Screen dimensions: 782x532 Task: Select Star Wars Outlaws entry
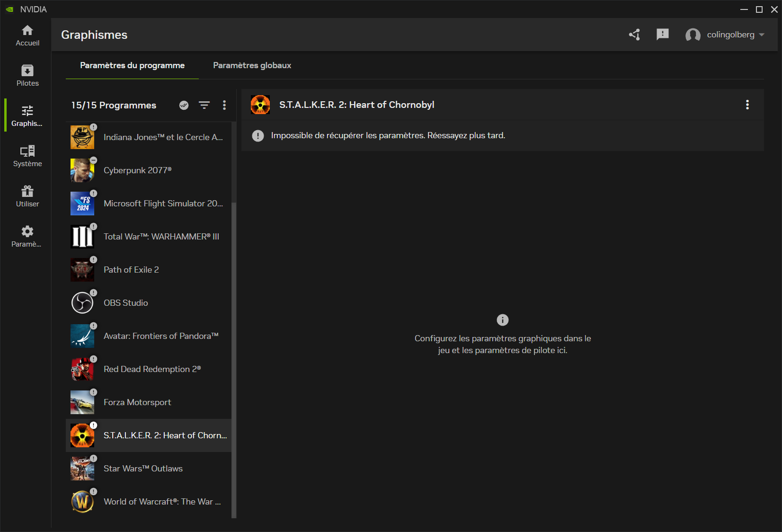(149, 469)
